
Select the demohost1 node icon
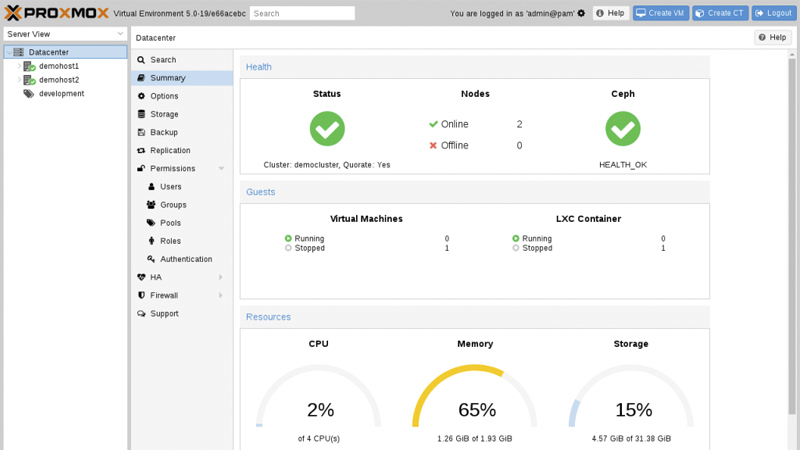point(30,66)
